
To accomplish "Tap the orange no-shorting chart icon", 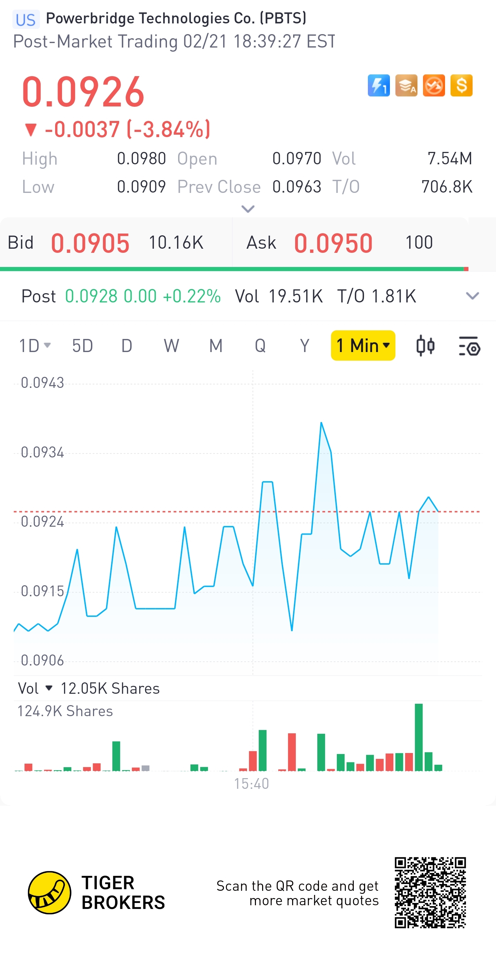I will tap(434, 85).
